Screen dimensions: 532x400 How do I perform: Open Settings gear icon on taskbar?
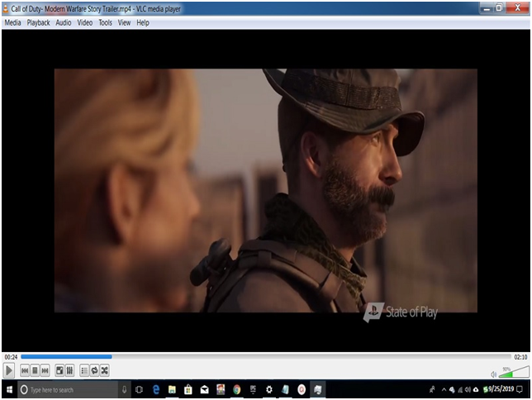(269, 390)
